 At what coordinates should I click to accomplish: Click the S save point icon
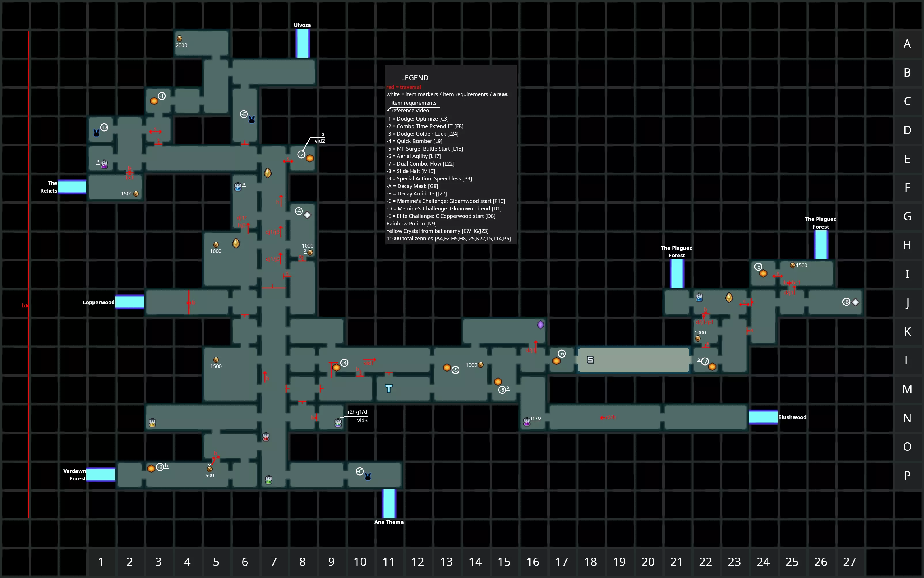590,360
